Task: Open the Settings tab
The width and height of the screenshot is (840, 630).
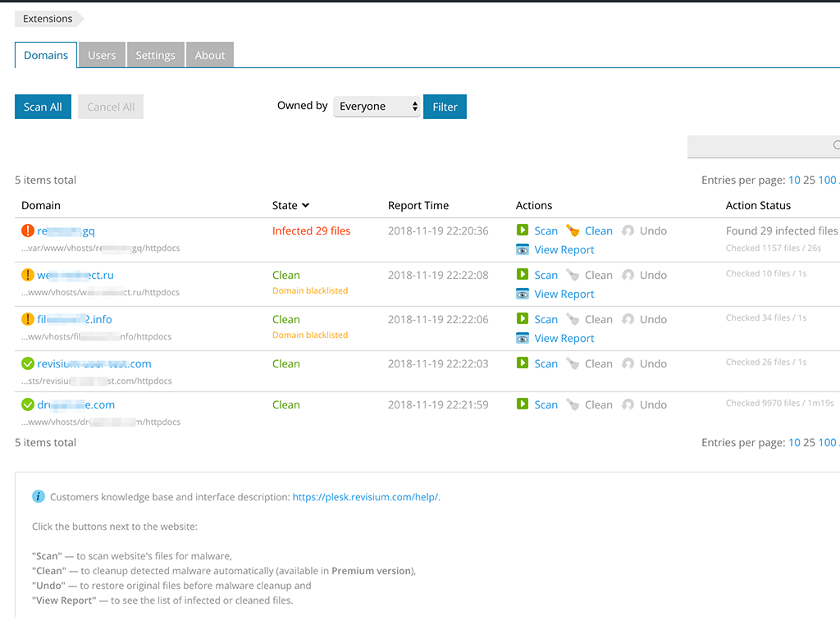Action: (x=155, y=55)
